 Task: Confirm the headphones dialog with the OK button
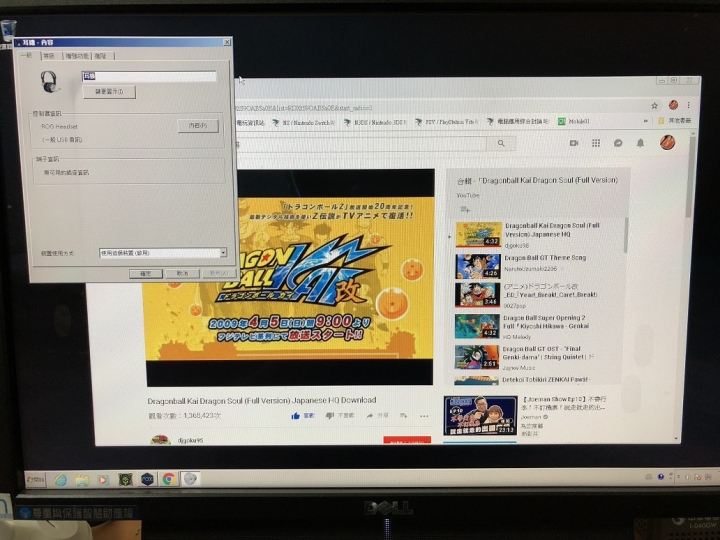(x=146, y=274)
